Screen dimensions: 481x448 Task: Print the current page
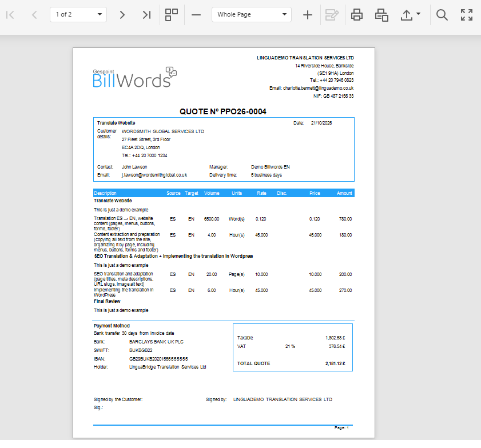[381, 15]
